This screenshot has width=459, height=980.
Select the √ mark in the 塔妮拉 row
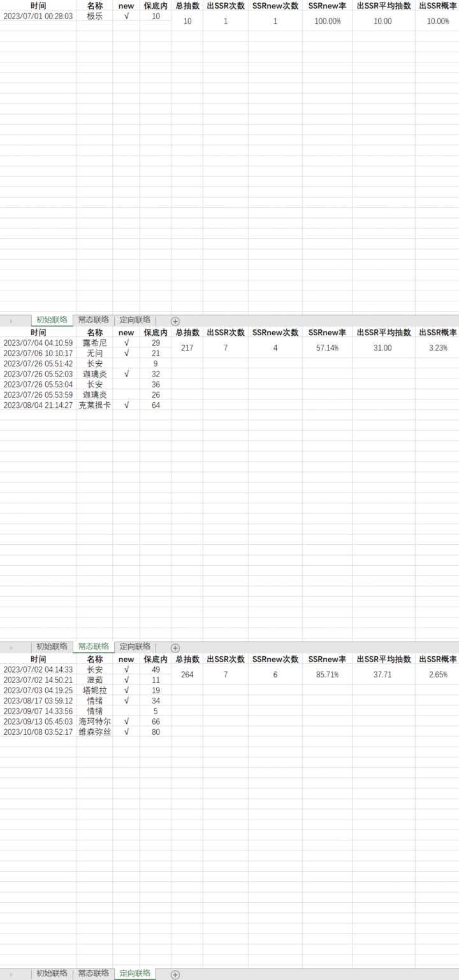(x=126, y=690)
